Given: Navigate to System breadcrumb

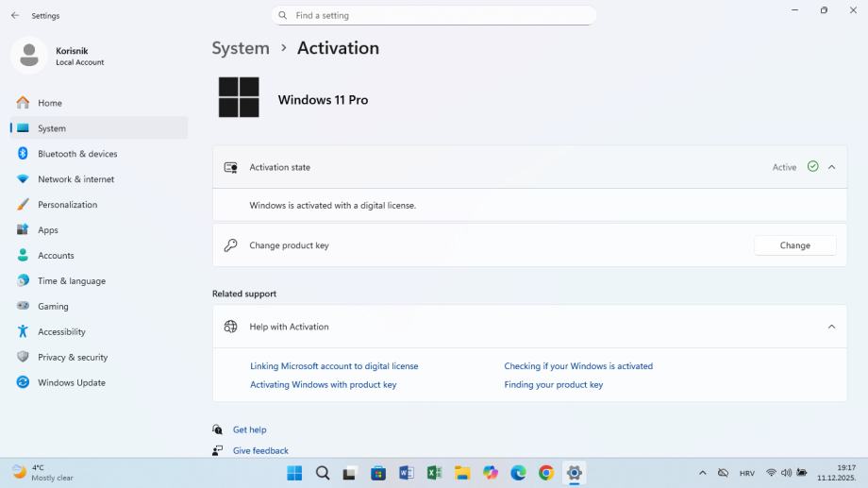Looking at the screenshot, I should 241,48.
